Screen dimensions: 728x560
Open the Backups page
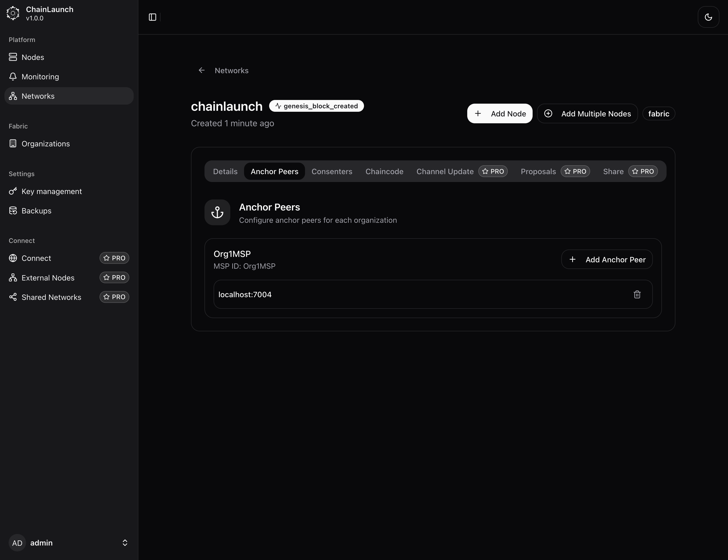[x=36, y=211]
